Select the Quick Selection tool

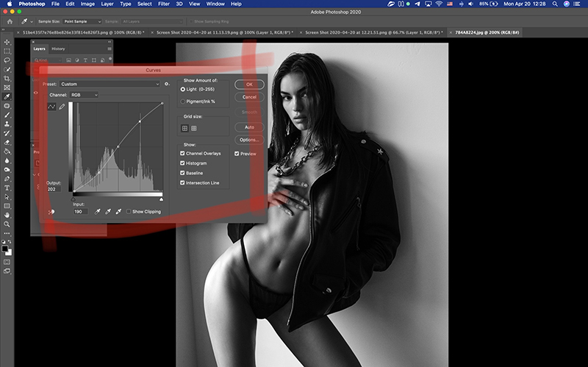(7, 69)
